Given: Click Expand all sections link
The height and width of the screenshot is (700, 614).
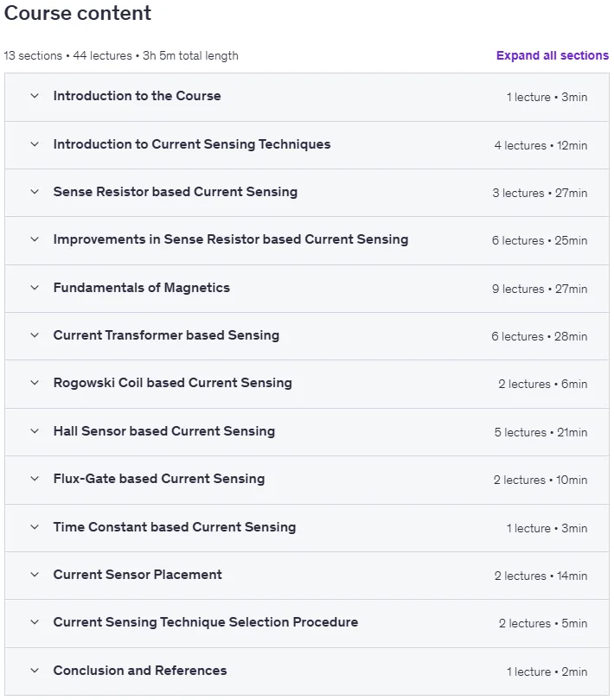Looking at the screenshot, I should pyautogui.click(x=553, y=55).
